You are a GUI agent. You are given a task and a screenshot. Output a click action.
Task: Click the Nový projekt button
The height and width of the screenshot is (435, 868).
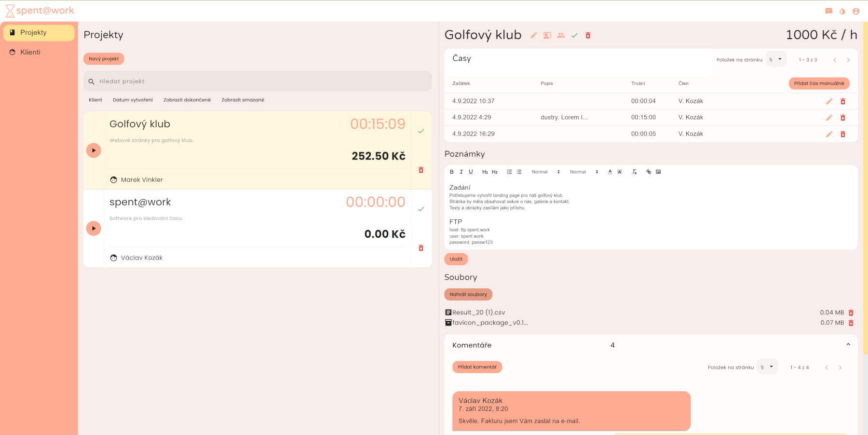click(x=104, y=59)
